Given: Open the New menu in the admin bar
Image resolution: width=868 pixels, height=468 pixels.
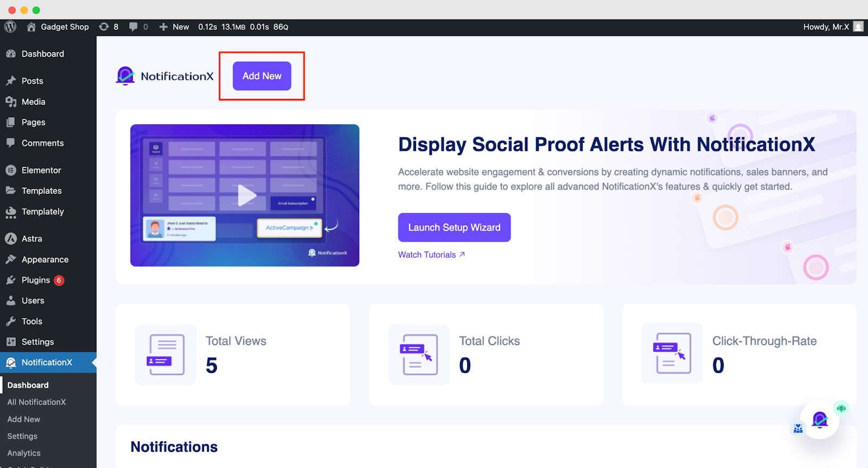Looking at the screenshot, I should (174, 27).
